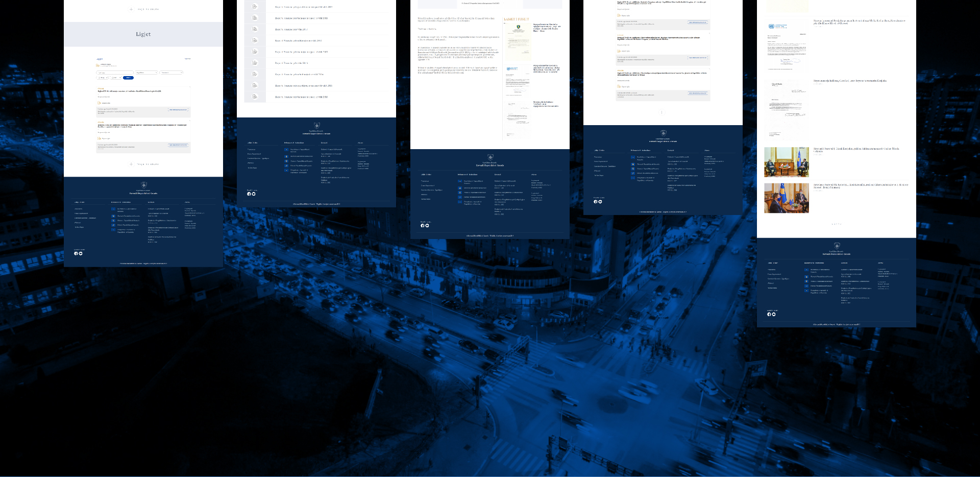Click plus icon below the Ligjet law entries

131,164
